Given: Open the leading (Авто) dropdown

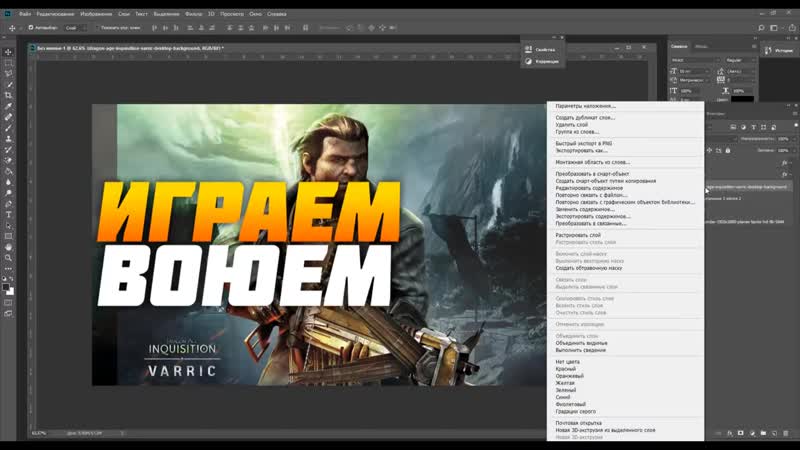Looking at the screenshot, I should (741, 71).
